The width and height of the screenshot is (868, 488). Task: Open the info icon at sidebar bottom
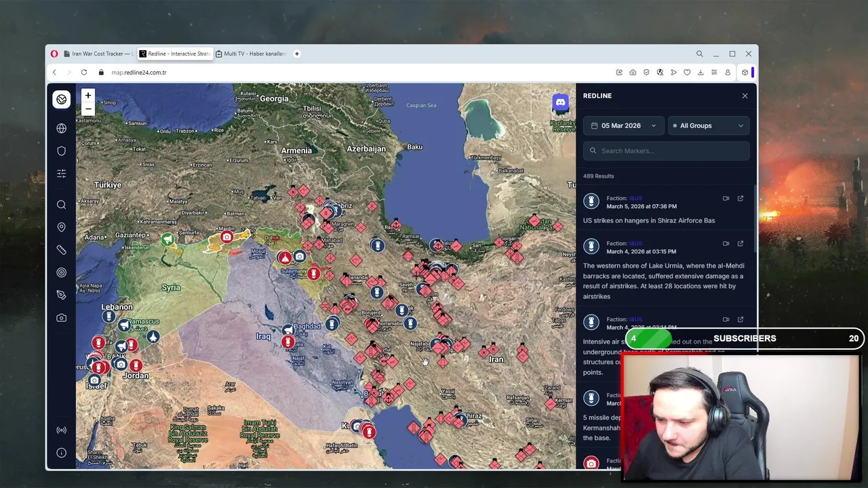tap(61, 453)
